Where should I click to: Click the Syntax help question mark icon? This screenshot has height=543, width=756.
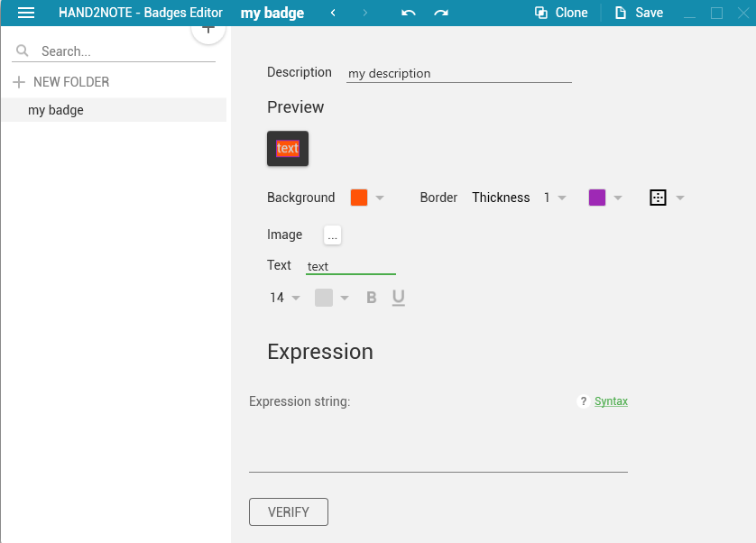coord(584,401)
